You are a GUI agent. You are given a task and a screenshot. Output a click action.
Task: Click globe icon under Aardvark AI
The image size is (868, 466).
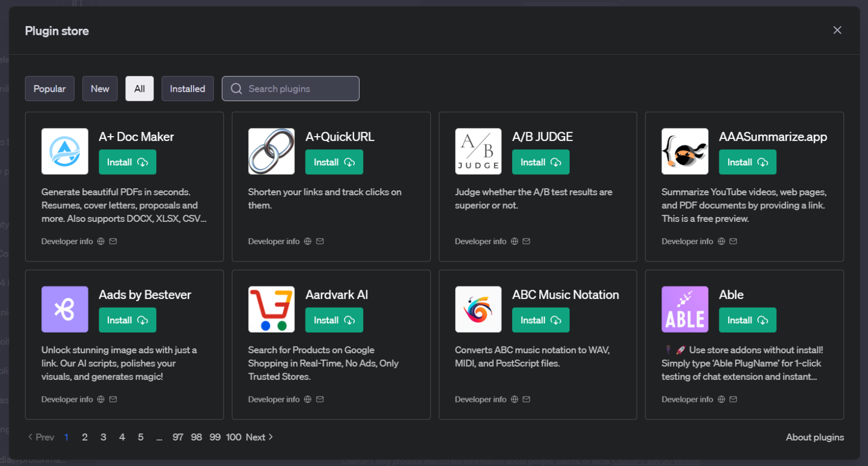[x=308, y=399]
